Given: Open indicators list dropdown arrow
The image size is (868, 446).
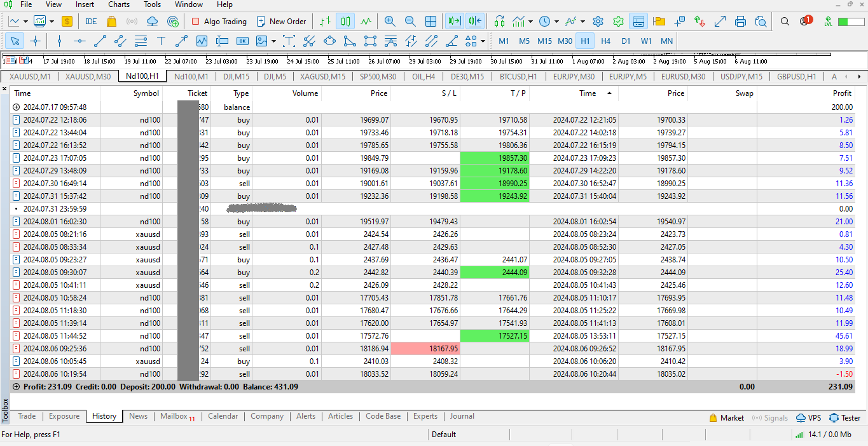Looking at the screenshot, I should tap(531, 21).
